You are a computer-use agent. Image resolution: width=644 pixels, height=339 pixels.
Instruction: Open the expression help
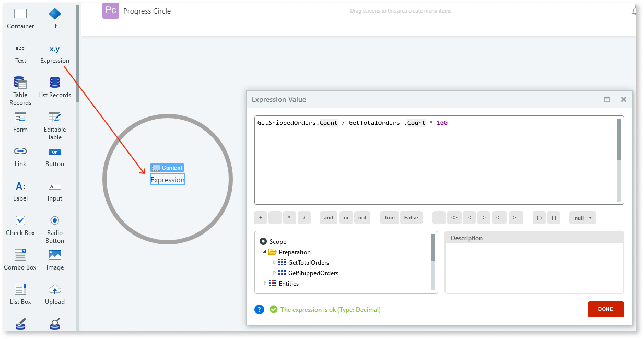259,309
